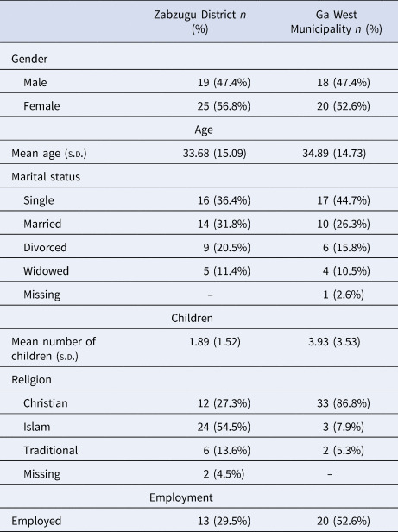
Task: Select the Gender row label
Action: [29, 59]
